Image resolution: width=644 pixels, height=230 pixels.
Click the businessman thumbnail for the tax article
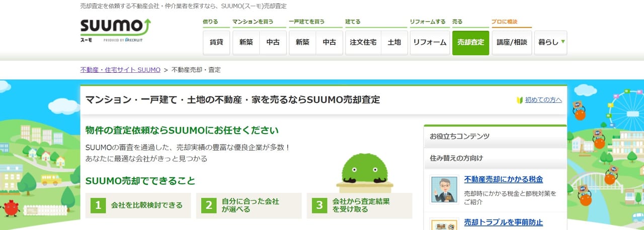tap(444, 189)
